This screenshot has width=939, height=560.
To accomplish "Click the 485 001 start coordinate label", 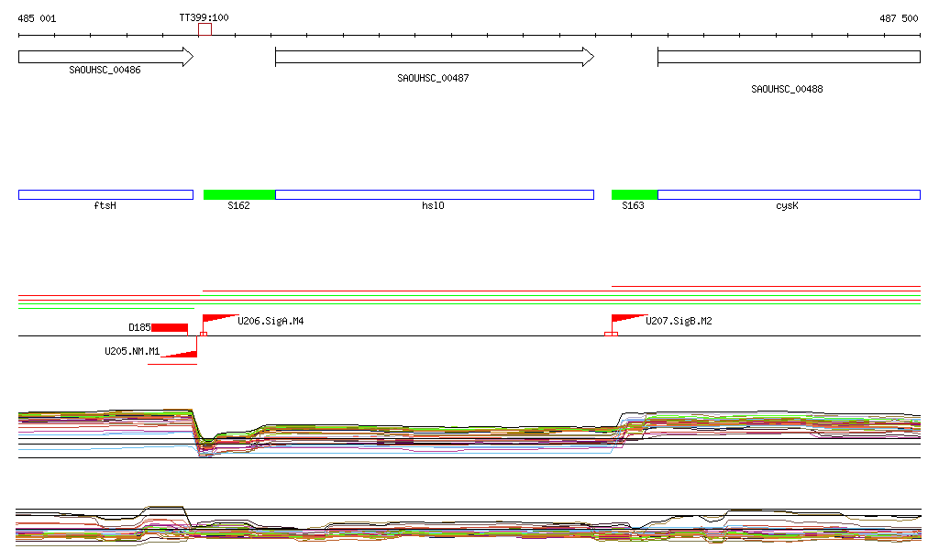I will pyautogui.click(x=37, y=18).
